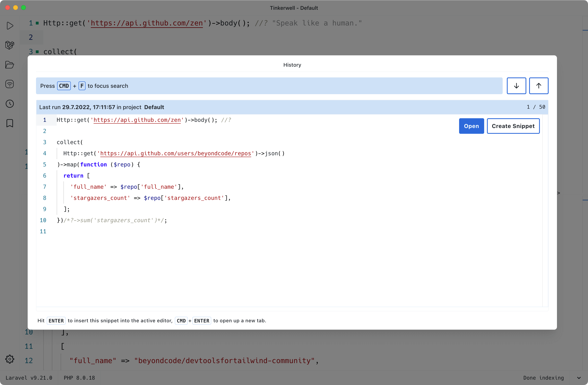Click the blue Open button

click(x=471, y=126)
